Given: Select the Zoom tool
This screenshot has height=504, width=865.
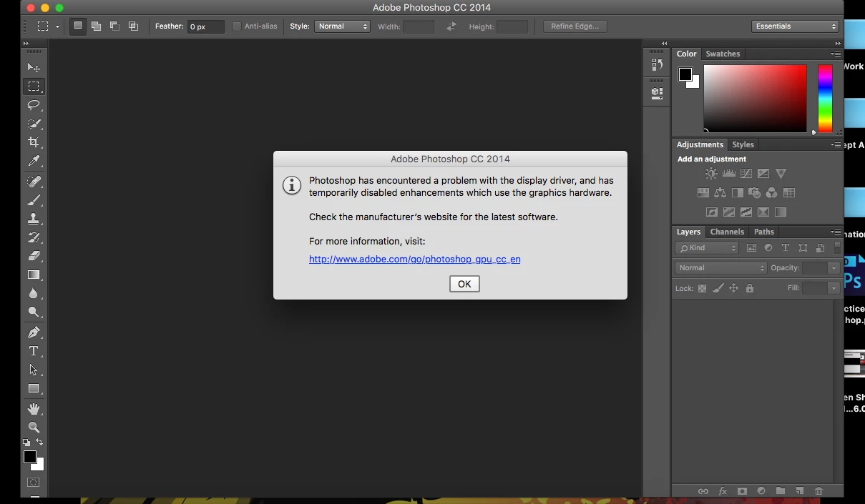Looking at the screenshot, I should pyautogui.click(x=34, y=428).
